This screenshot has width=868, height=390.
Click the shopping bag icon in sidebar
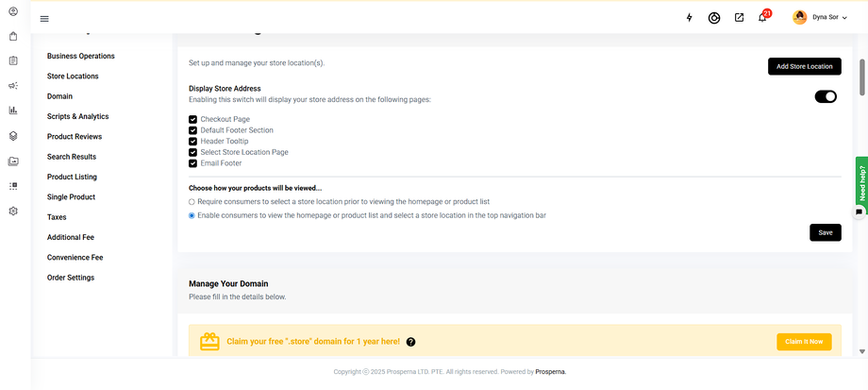pyautogui.click(x=13, y=37)
